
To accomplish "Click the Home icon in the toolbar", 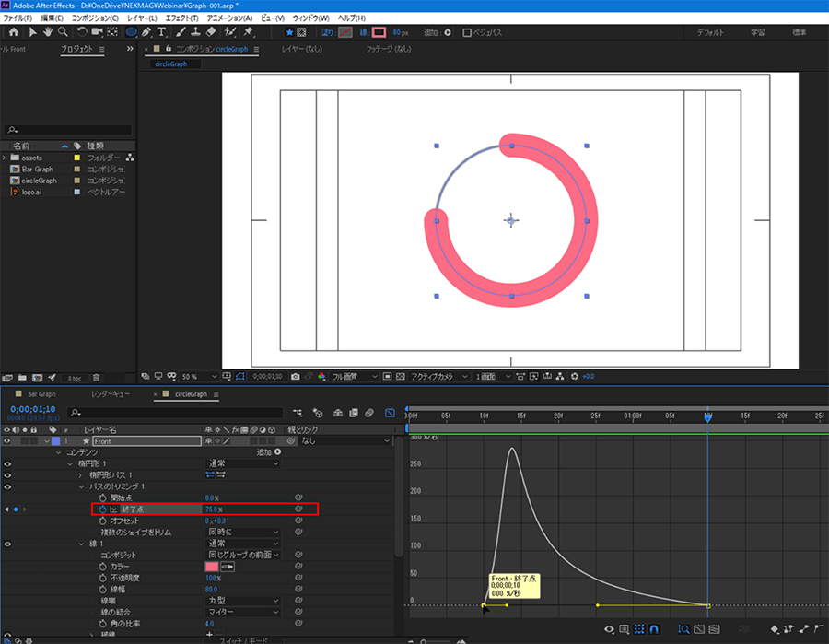I will click(14, 32).
